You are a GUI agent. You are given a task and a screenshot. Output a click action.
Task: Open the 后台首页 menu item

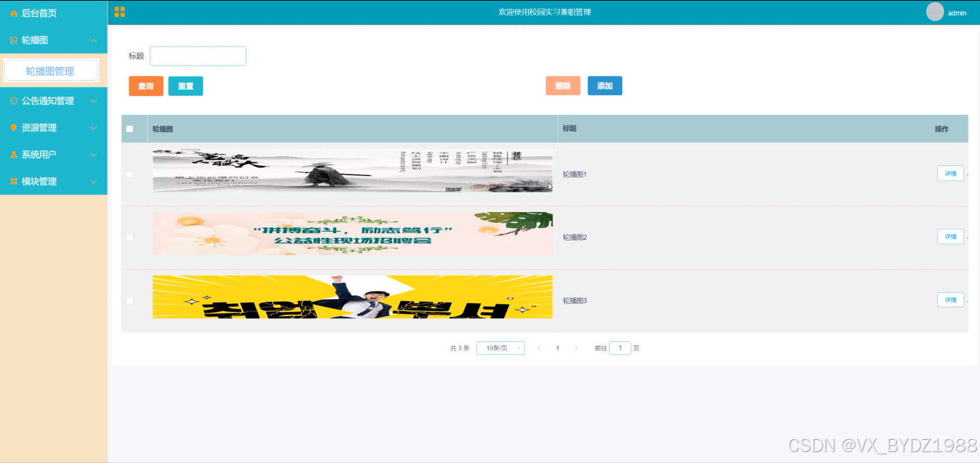click(x=54, y=13)
